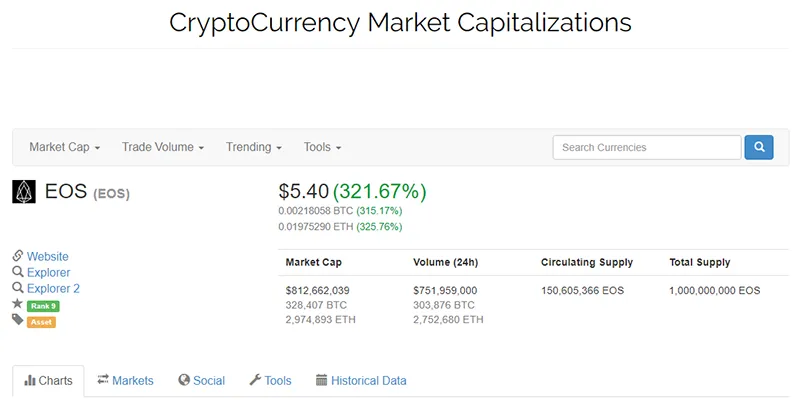Click the arrows icon of Markets tab
This screenshot has width=798, height=400.
[103, 379]
